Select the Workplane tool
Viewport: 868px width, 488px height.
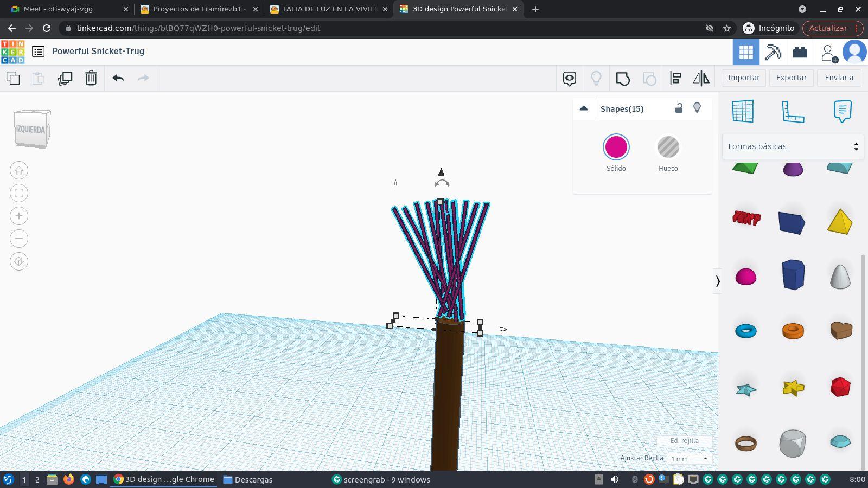coord(743,111)
